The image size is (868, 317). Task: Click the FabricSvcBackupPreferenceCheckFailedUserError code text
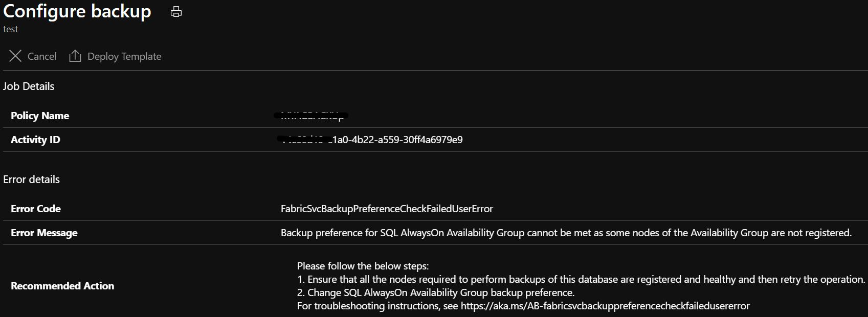click(386, 209)
